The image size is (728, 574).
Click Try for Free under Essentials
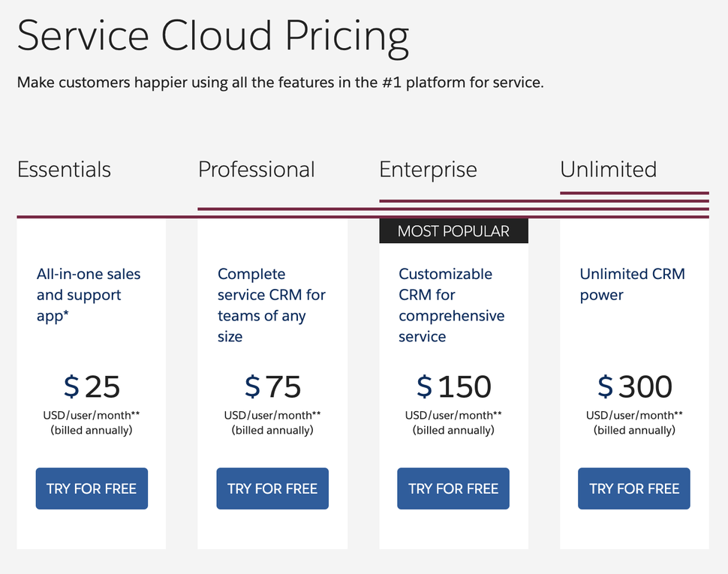click(92, 488)
